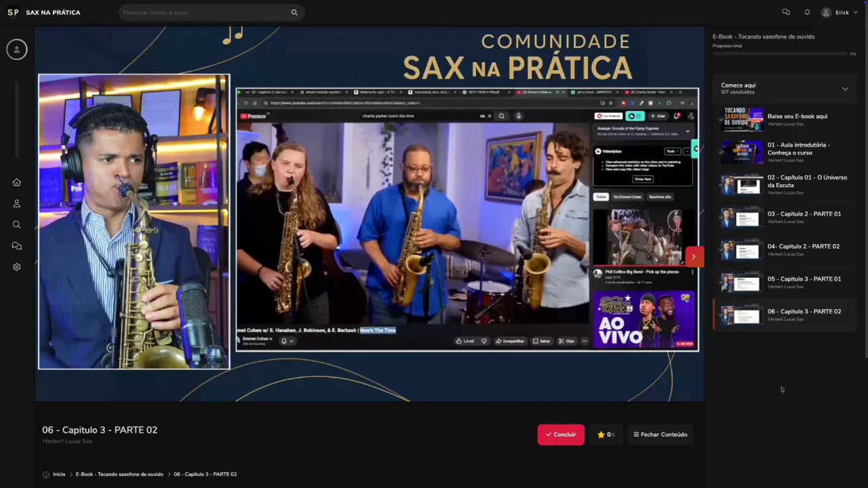Click the breadcrumb home icon

(x=46, y=474)
